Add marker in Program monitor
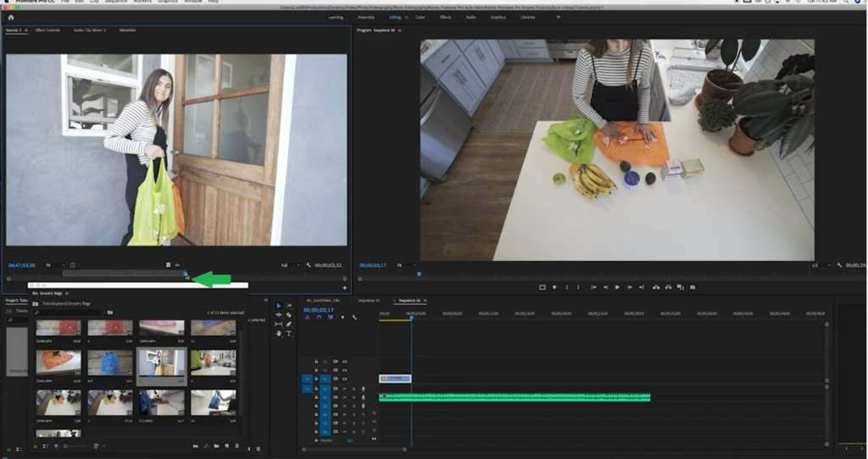This screenshot has width=868, height=459. pos(554,288)
